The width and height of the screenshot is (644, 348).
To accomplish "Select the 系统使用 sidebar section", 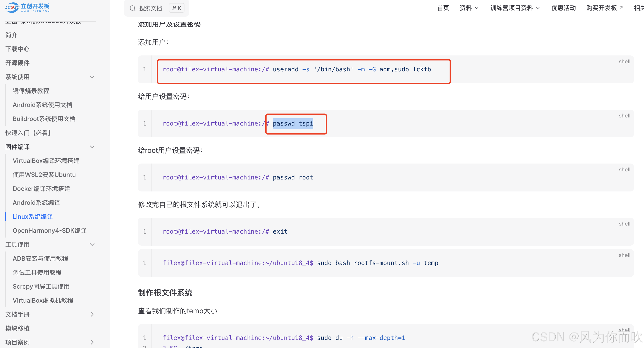I will pos(17,77).
